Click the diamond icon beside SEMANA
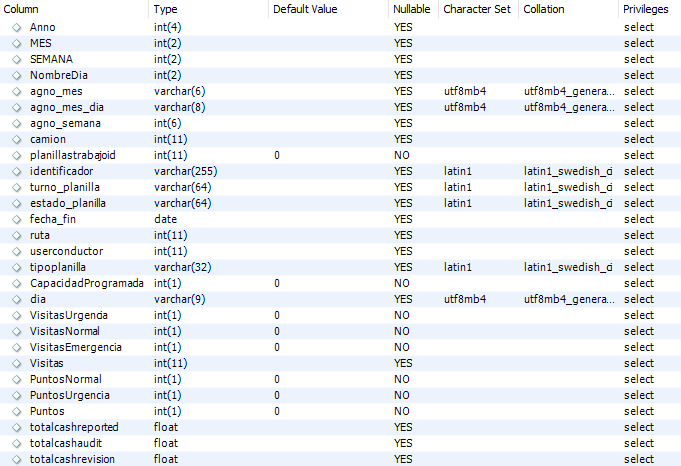 [17, 59]
